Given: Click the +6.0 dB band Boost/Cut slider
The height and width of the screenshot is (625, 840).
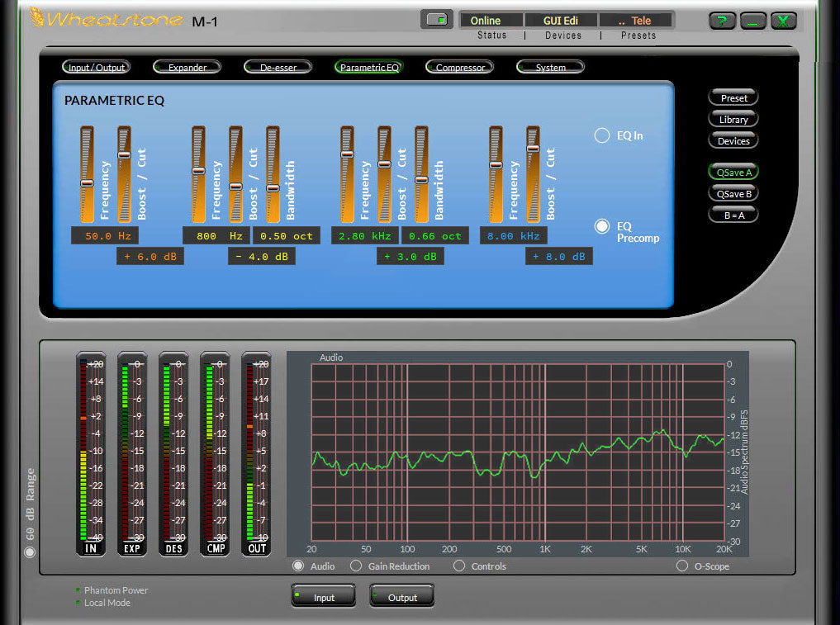Looking at the screenshot, I should pos(124,174).
